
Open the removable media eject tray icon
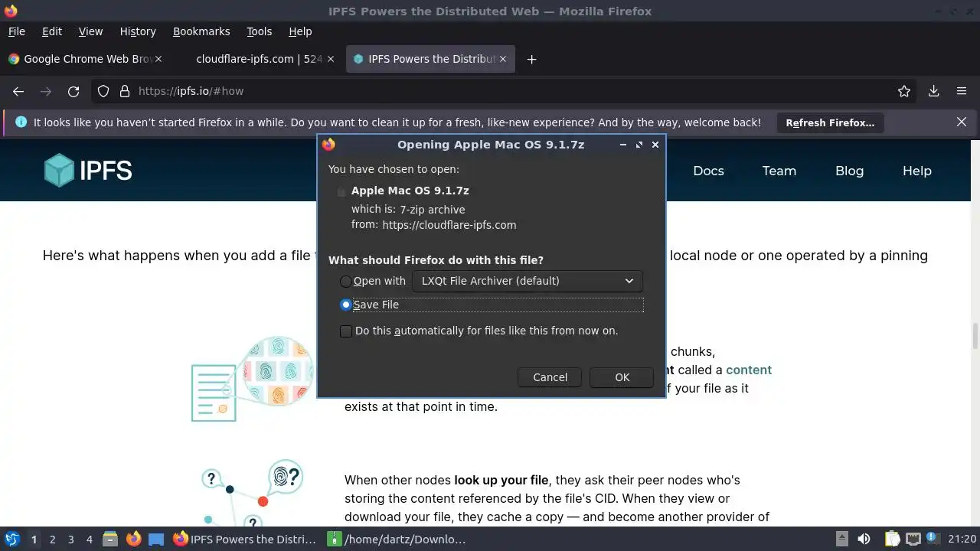point(841,539)
